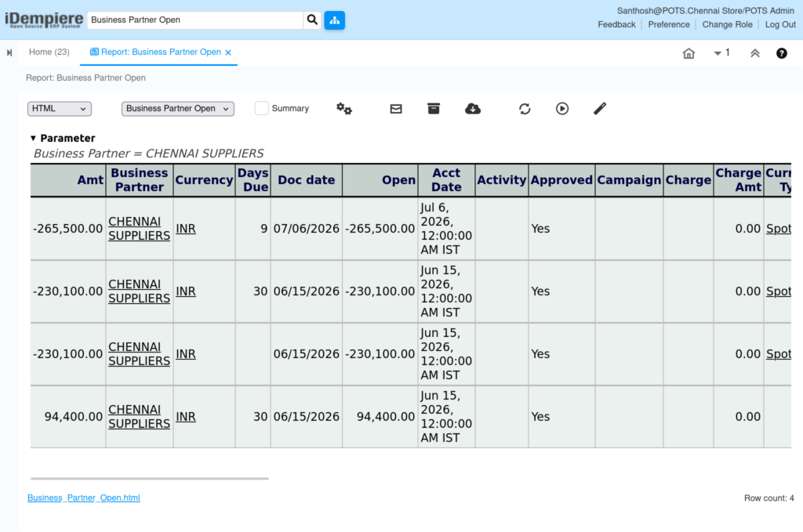This screenshot has height=532, width=803.
Task: Click the INR link in the 94,400.00 row
Action: point(186,417)
